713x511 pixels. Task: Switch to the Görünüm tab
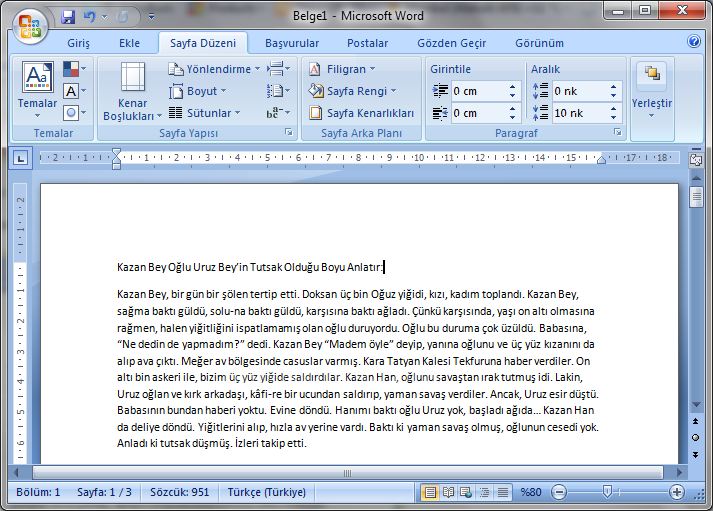pos(539,43)
